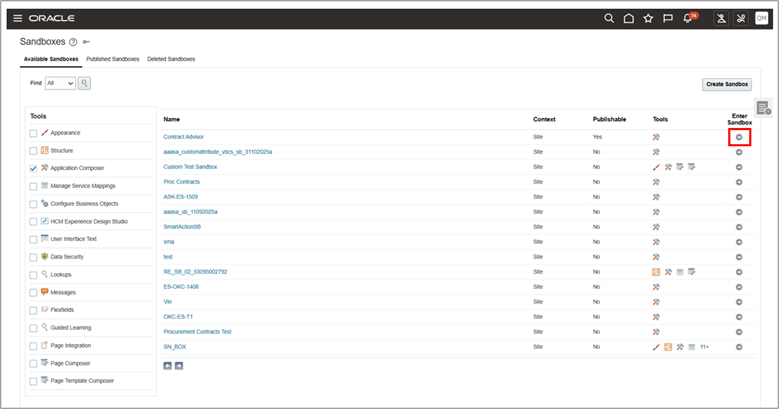Open the Custom Test Sandbox link
The height and width of the screenshot is (409, 779).
(x=190, y=167)
